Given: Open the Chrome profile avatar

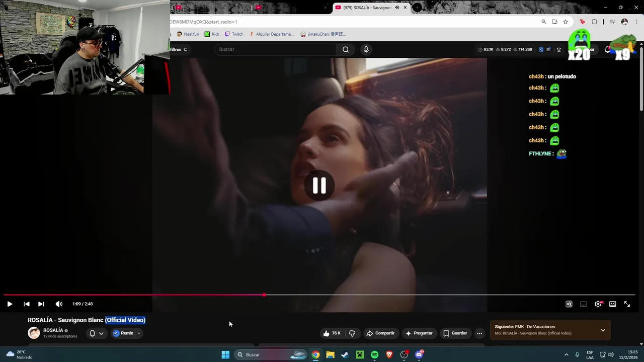Looking at the screenshot, I should 624,22.
